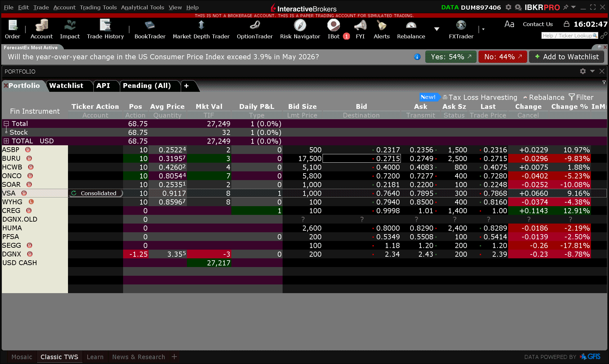Close the Portfolio tab with its X

click(x=5, y=86)
